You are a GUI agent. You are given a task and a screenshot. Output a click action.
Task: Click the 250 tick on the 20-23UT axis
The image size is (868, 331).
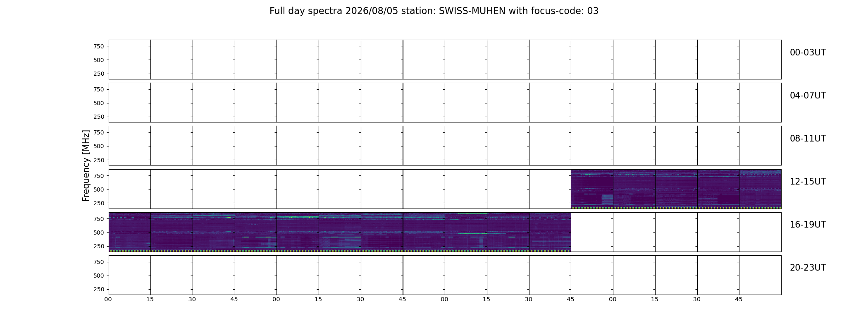pyautogui.click(x=99, y=289)
